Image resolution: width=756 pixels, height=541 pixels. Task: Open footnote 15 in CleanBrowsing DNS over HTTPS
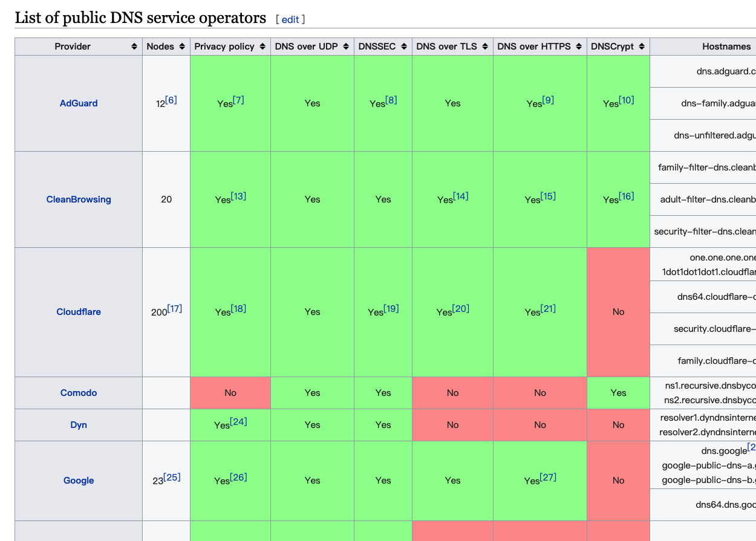pos(548,196)
